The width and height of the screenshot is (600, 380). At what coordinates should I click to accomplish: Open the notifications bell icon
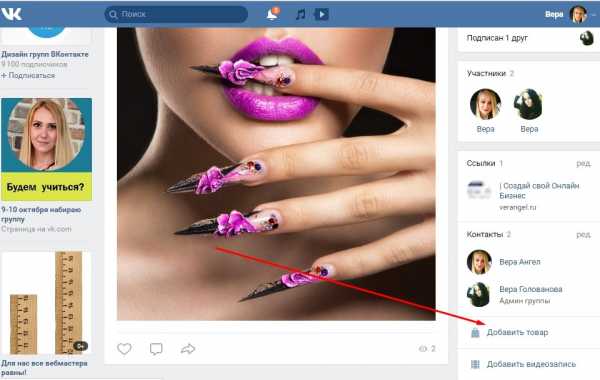click(x=272, y=14)
